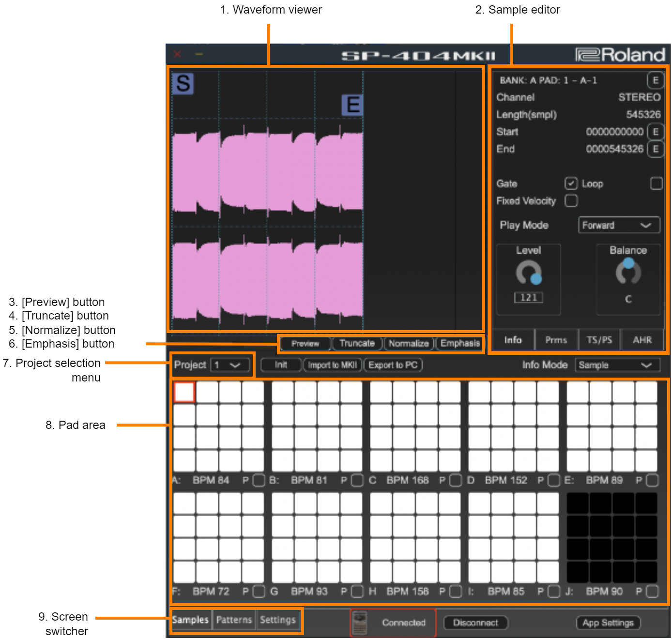The width and height of the screenshot is (672, 639).
Task: Open the Info Mode Sample dropdown
Action: click(617, 365)
